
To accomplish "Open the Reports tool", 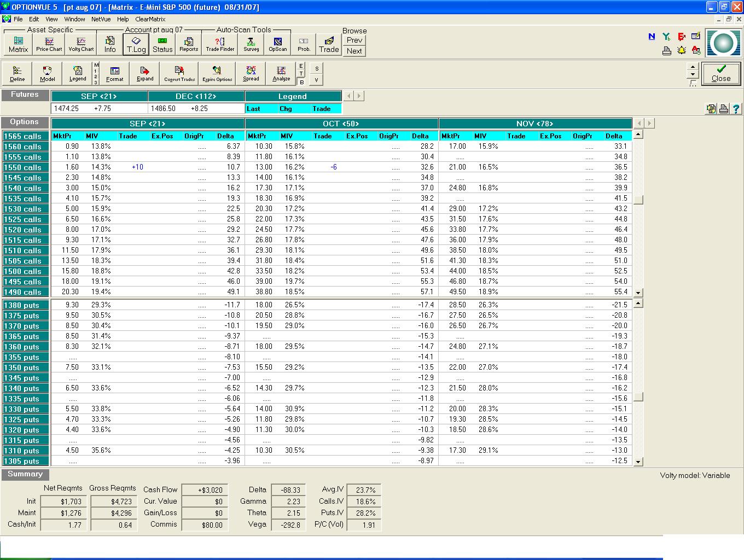I will pos(189,44).
